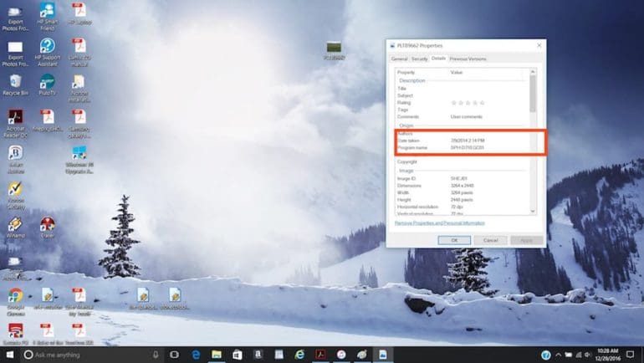
Task: Set the first star in Rating
Action: 454,103
